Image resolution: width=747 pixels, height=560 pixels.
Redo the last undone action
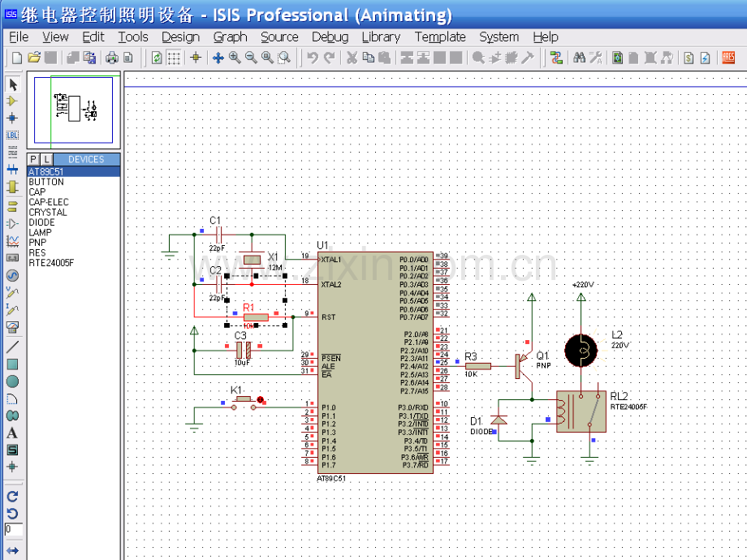click(329, 58)
